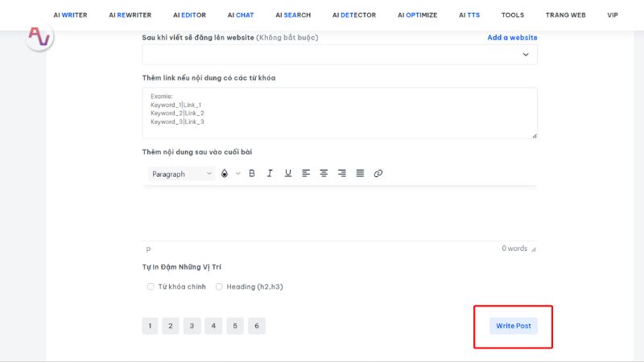Click the Add a website link

coord(512,37)
